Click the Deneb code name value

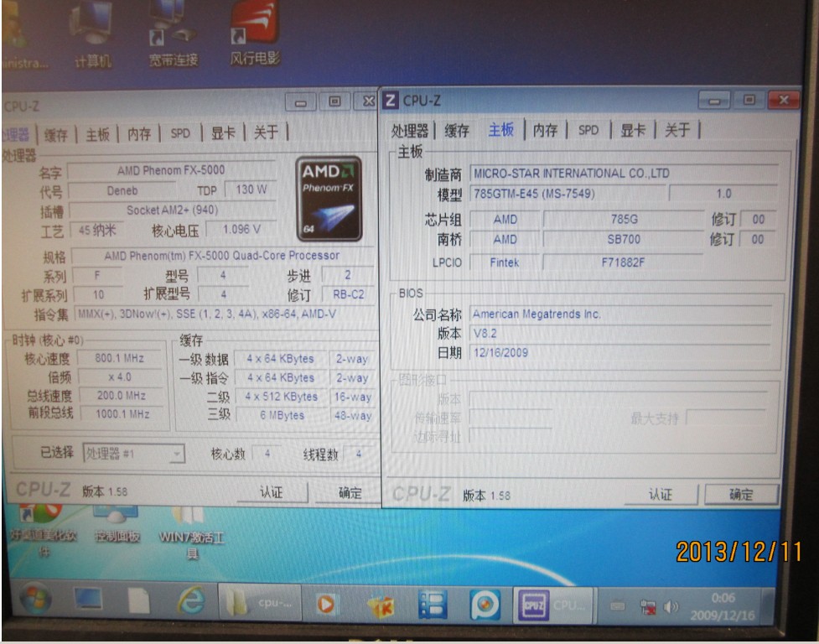tap(122, 190)
